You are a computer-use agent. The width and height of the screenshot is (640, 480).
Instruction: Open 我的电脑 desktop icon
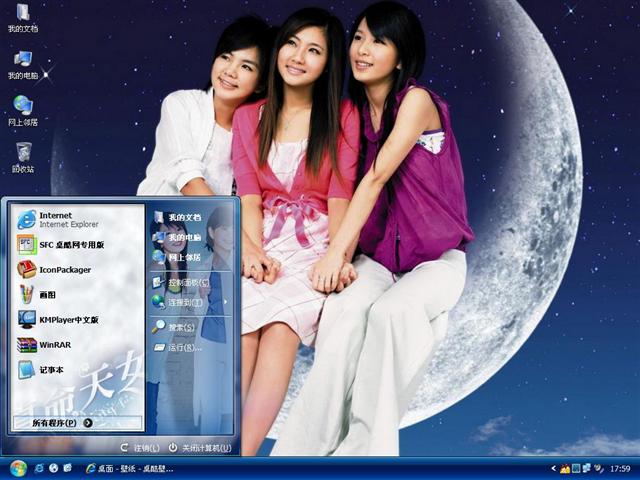[23, 64]
